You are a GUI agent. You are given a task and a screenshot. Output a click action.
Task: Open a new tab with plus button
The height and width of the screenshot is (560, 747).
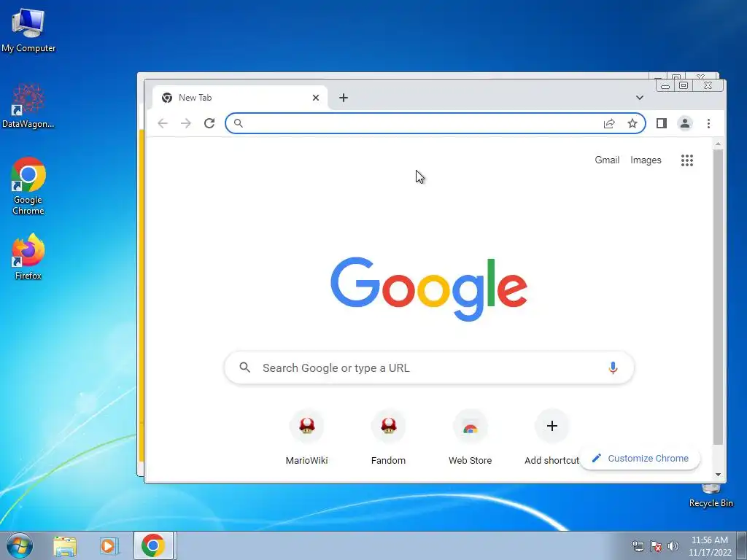(344, 98)
